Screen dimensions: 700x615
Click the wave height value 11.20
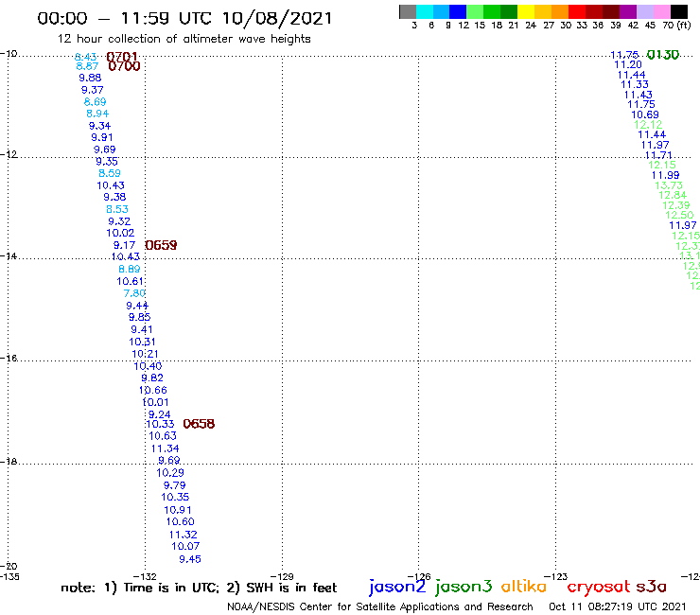coord(628,64)
